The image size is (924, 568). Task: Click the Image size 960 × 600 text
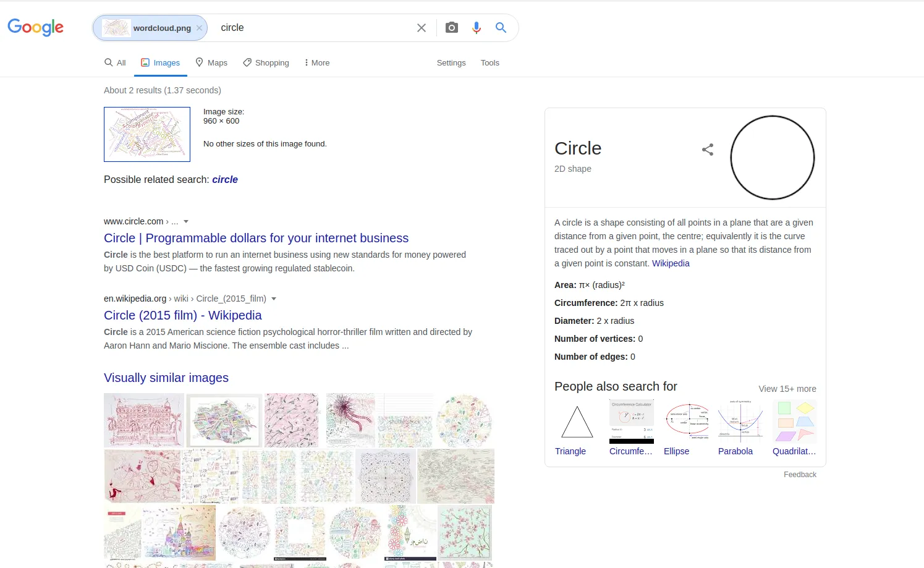tap(224, 116)
